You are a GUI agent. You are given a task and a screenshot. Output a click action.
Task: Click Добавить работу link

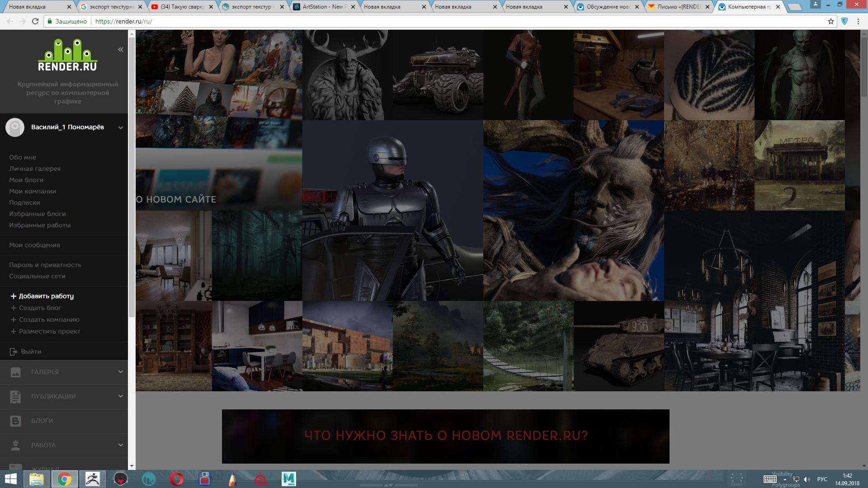click(x=46, y=296)
